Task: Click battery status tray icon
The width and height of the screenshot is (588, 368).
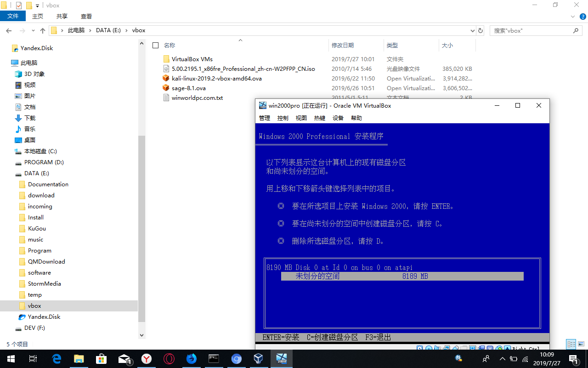Action: click(x=514, y=359)
